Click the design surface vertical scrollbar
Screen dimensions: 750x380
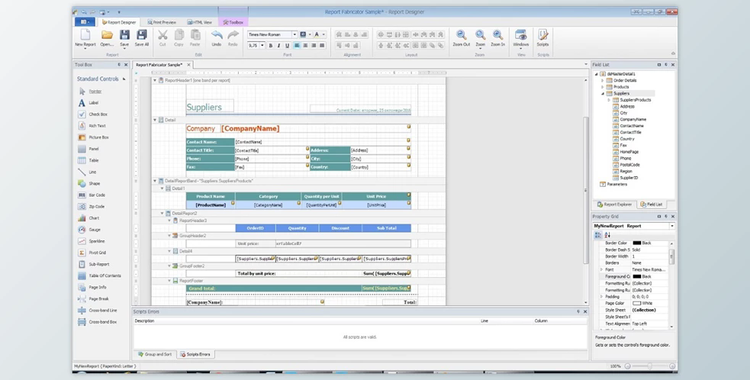click(585, 190)
